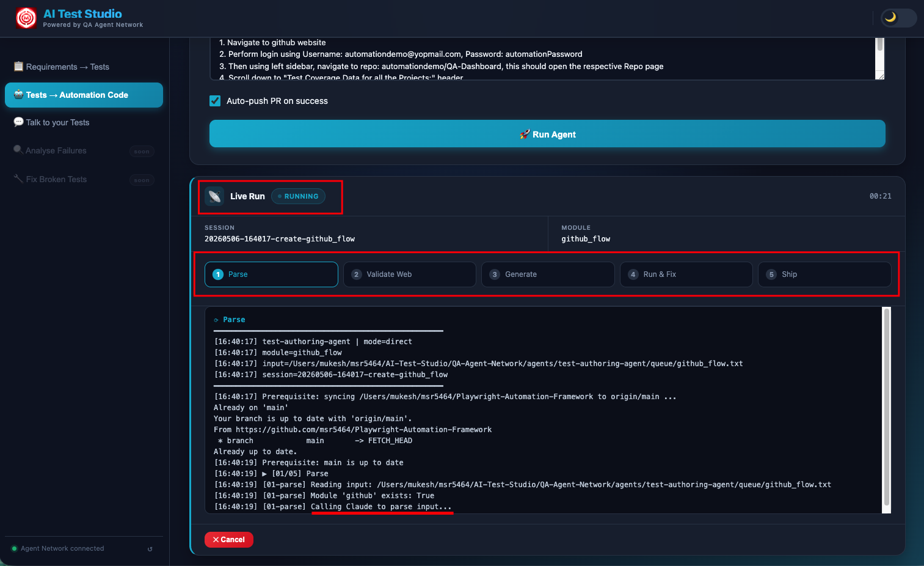924x566 pixels.
Task: Click the Run Agent button
Action: pyautogui.click(x=547, y=134)
